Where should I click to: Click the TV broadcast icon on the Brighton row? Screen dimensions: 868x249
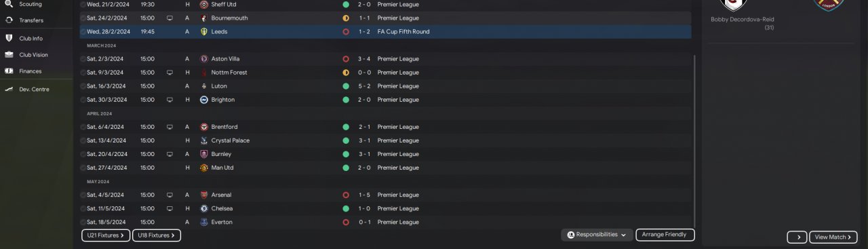click(x=170, y=100)
